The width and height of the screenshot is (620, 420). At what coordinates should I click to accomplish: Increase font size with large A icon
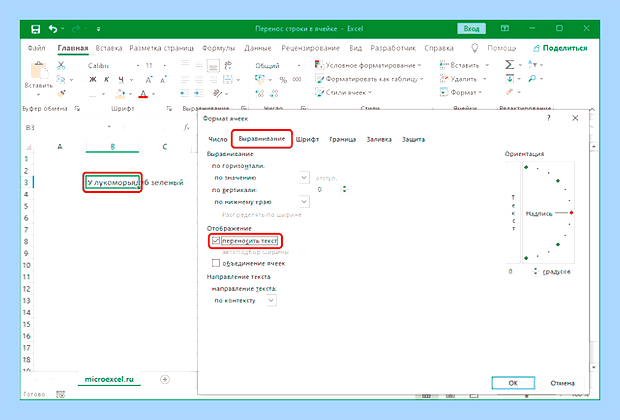[149, 80]
